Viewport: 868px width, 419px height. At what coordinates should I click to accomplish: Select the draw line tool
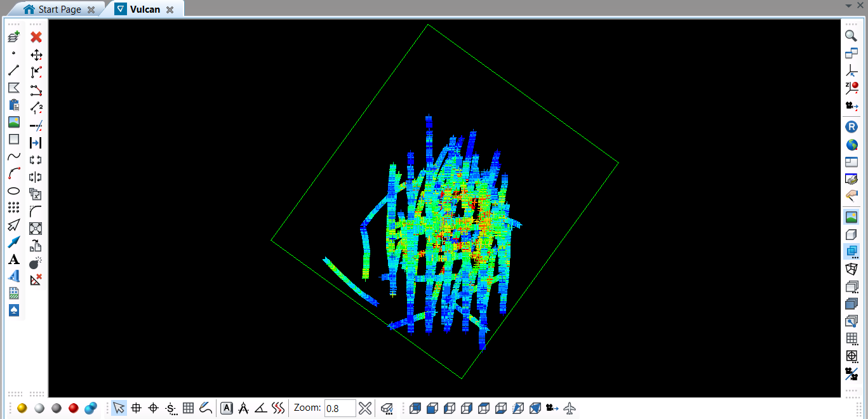pyautogui.click(x=14, y=70)
